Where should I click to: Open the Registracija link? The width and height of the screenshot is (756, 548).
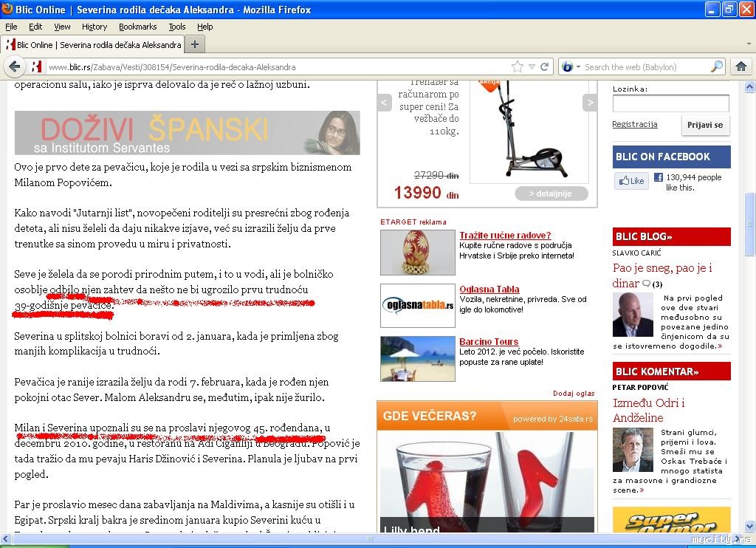[x=634, y=125]
